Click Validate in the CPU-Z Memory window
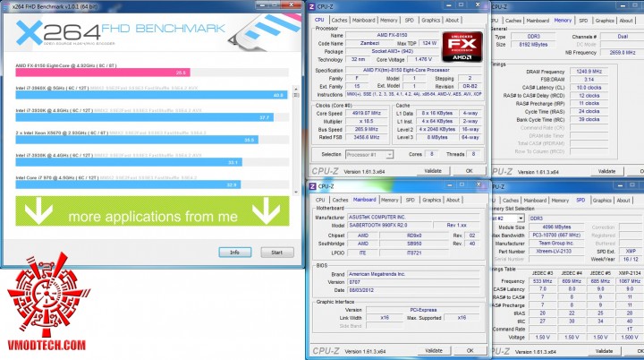The height and width of the screenshot is (360, 644). tap(606, 171)
